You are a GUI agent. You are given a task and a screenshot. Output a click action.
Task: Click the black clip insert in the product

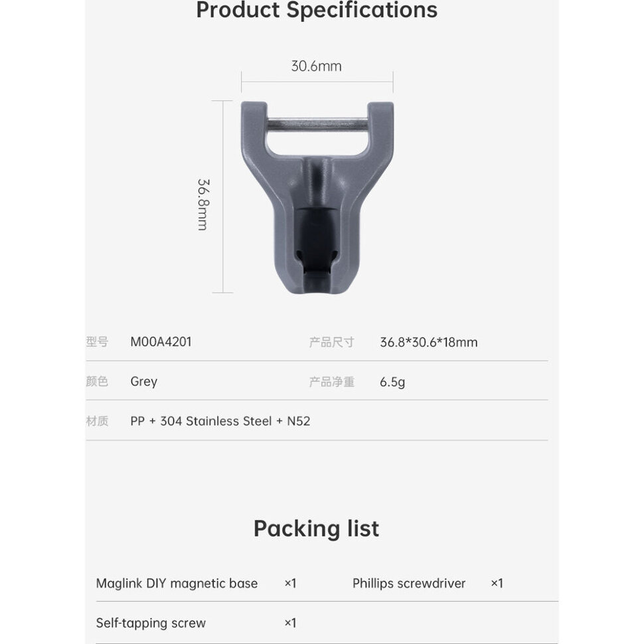[316, 247]
